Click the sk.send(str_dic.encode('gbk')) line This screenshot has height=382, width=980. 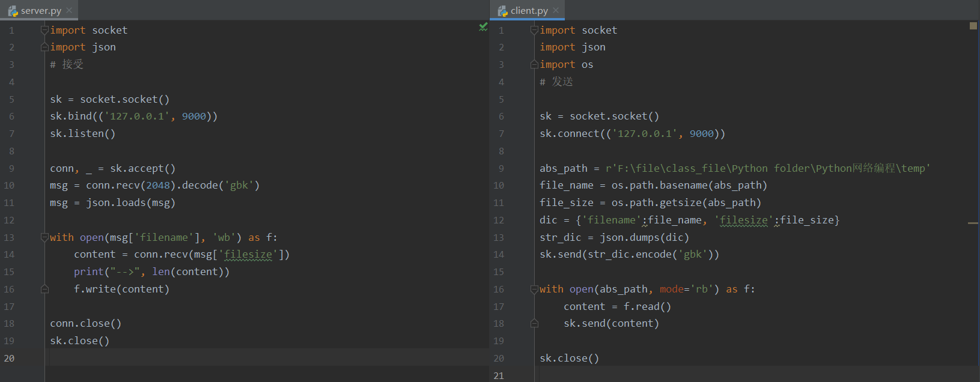click(630, 255)
